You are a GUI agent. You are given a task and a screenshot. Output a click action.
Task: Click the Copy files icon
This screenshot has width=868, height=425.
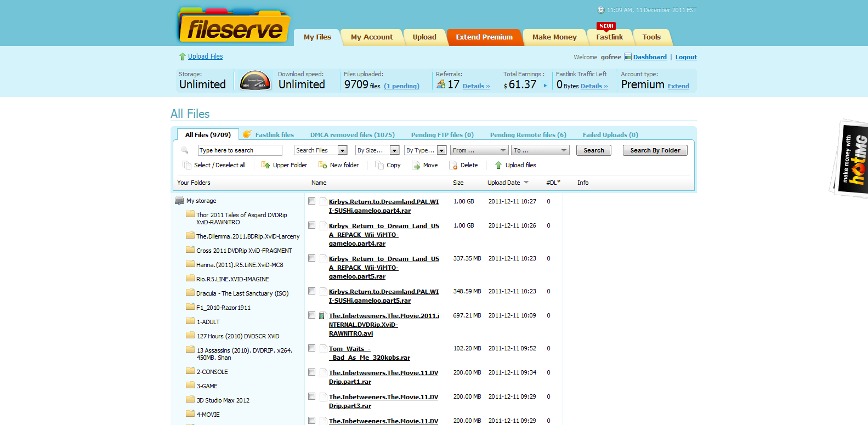tap(379, 165)
